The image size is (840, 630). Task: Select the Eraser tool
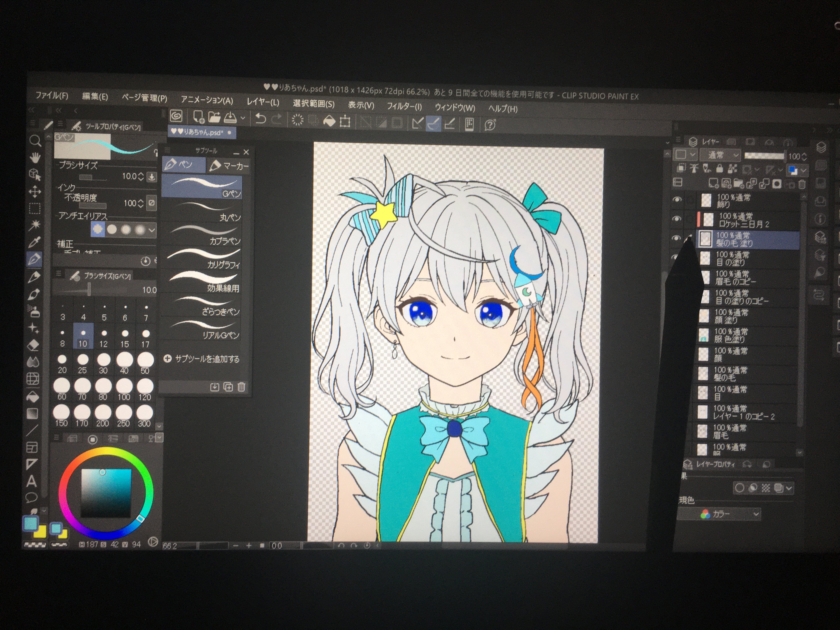click(x=33, y=345)
